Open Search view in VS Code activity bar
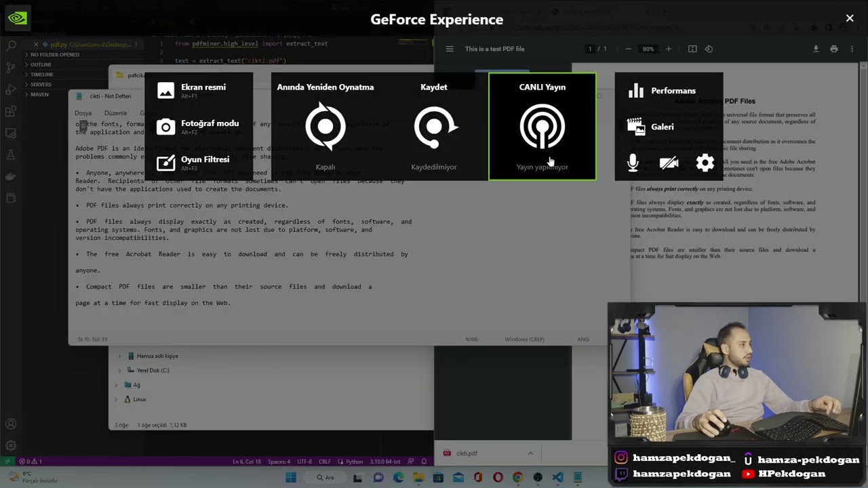The width and height of the screenshot is (868, 488). [x=11, y=46]
